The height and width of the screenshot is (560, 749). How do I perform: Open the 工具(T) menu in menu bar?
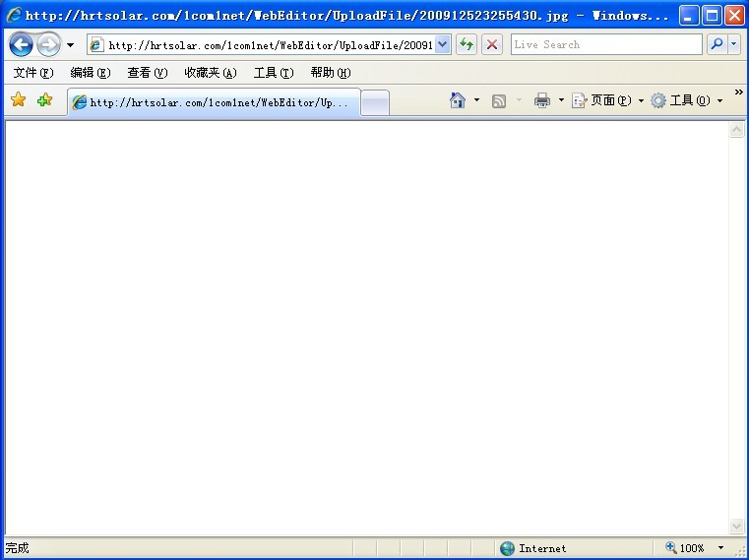point(274,73)
